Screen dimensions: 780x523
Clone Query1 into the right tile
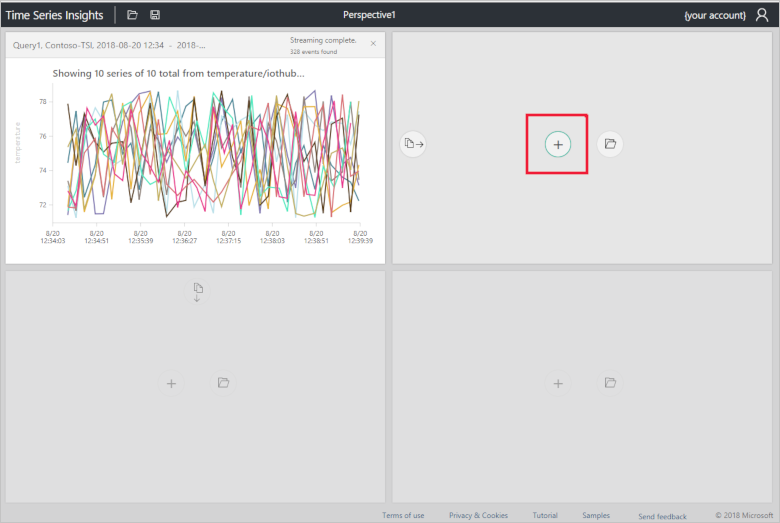click(413, 144)
